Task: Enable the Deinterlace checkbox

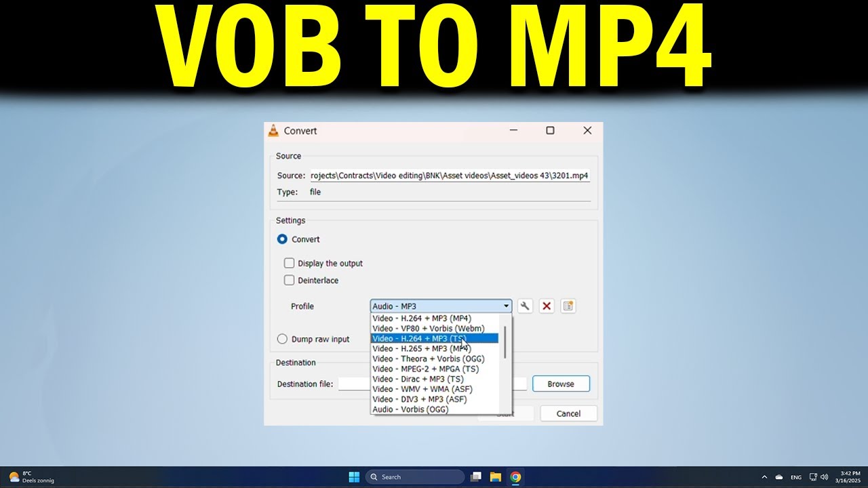Action: (290, 280)
